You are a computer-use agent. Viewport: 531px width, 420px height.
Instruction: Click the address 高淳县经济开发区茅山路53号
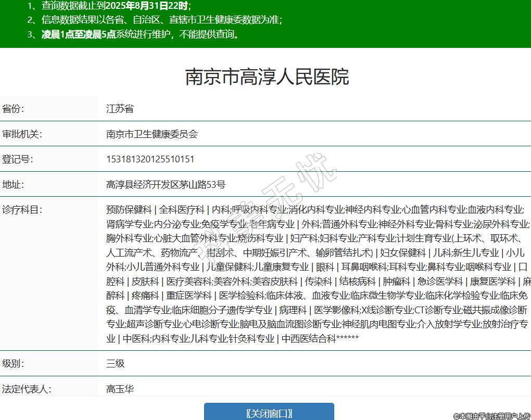pos(166,184)
